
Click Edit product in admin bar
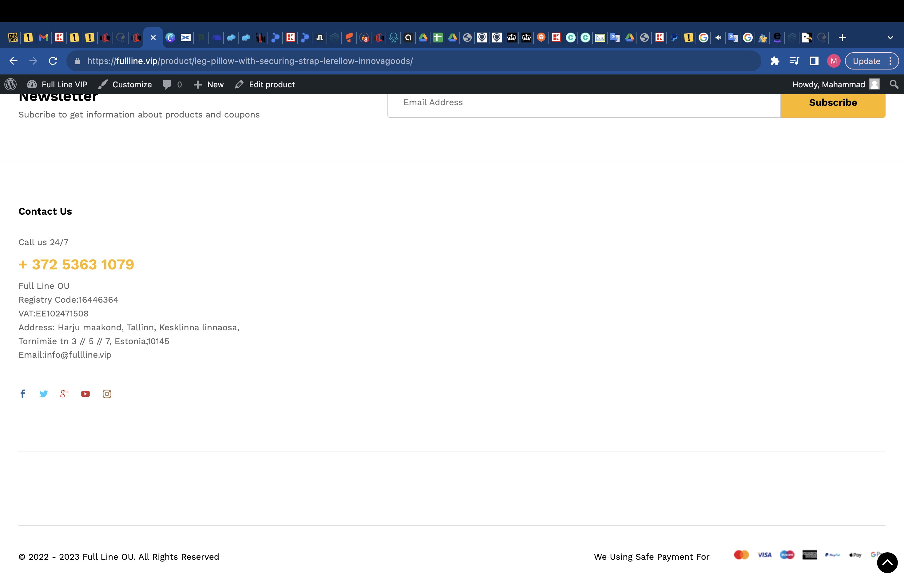pos(265,84)
